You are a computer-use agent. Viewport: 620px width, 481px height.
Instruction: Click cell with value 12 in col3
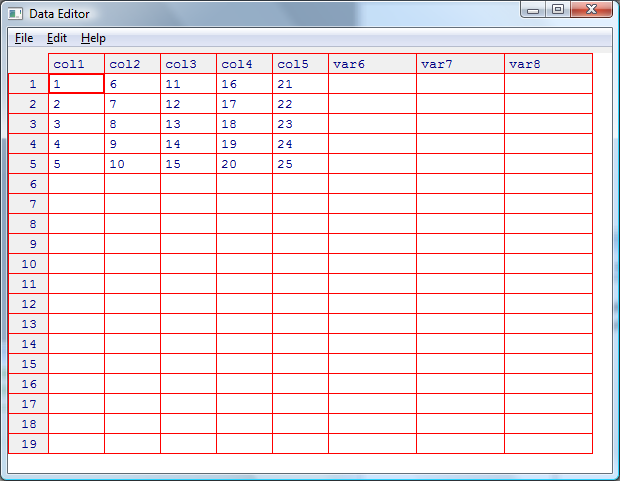pyautogui.click(x=188, y=104)
